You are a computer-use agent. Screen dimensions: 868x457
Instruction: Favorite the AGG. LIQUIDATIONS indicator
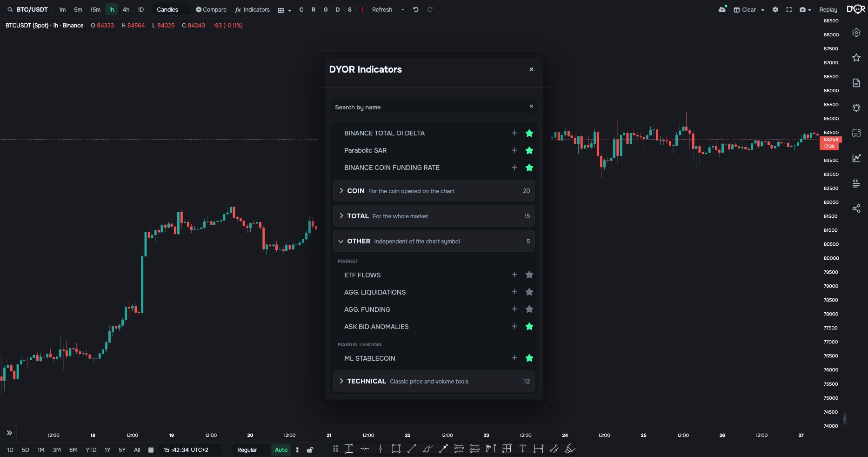pyautogui.click(x=529, y=292)
